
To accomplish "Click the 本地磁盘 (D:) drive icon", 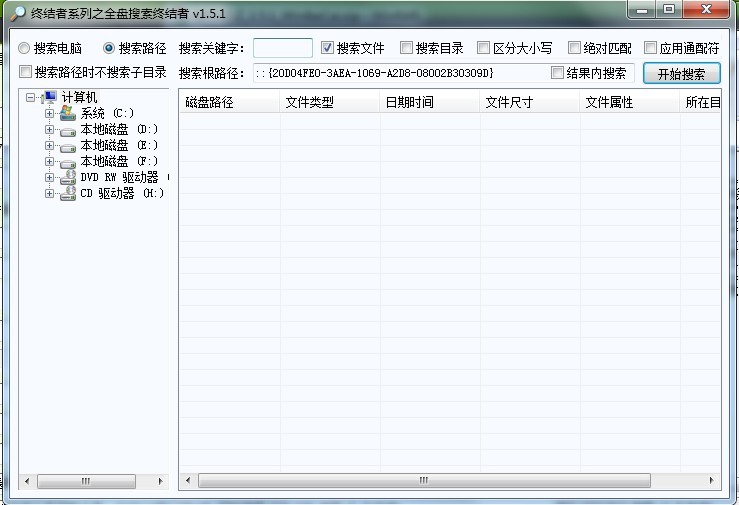I will (68, 130).
